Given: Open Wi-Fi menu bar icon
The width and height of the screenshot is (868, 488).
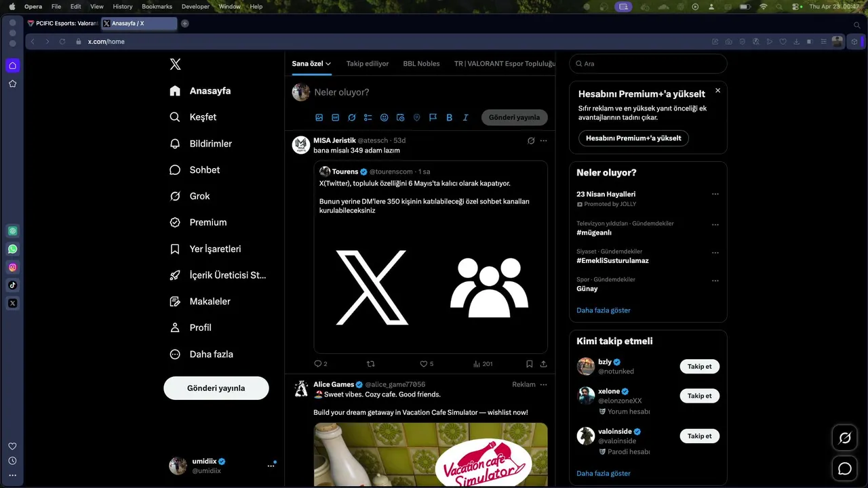Looking at the screenshot, I should tap(764, 6).
